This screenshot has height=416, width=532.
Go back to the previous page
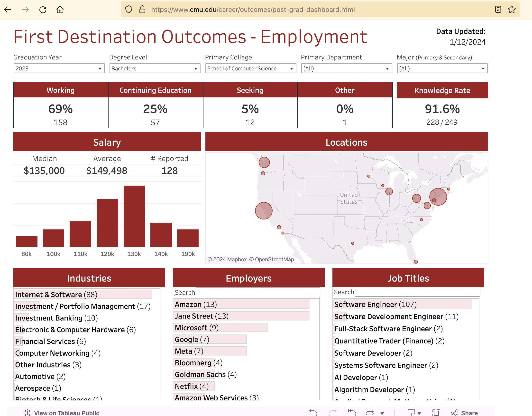pos(8,9)
